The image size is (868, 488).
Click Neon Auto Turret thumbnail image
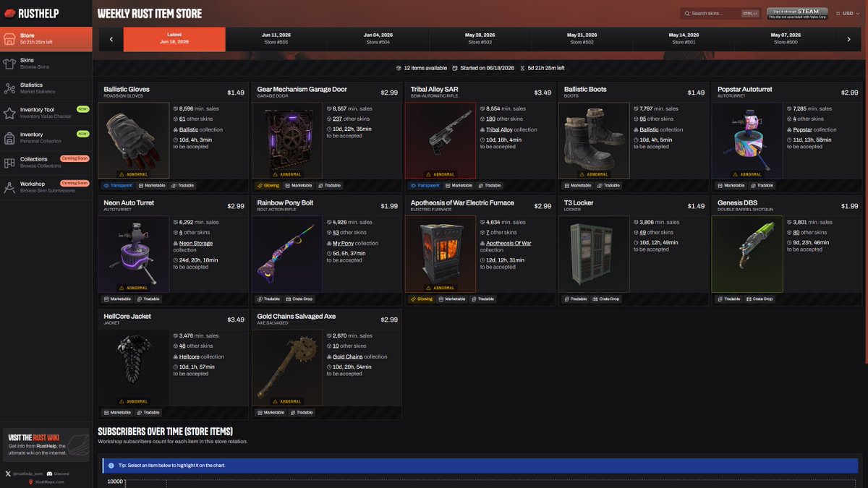tap(134, 254)
